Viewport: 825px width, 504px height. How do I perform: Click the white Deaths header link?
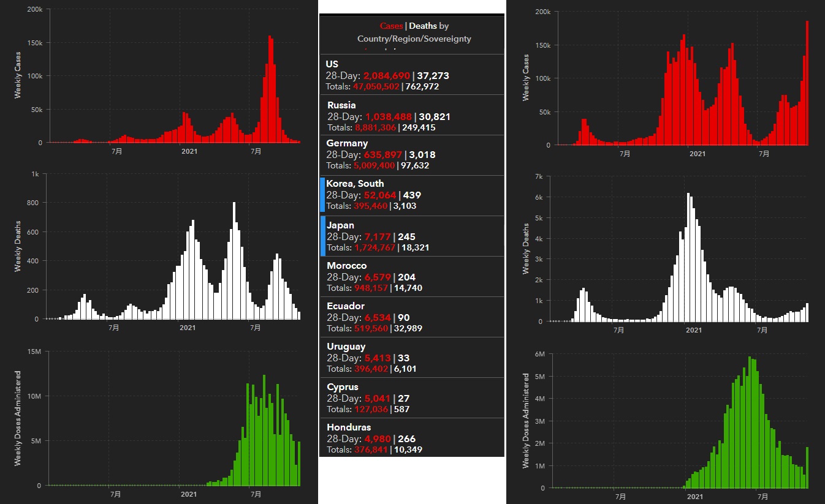[x=423, y=26]
